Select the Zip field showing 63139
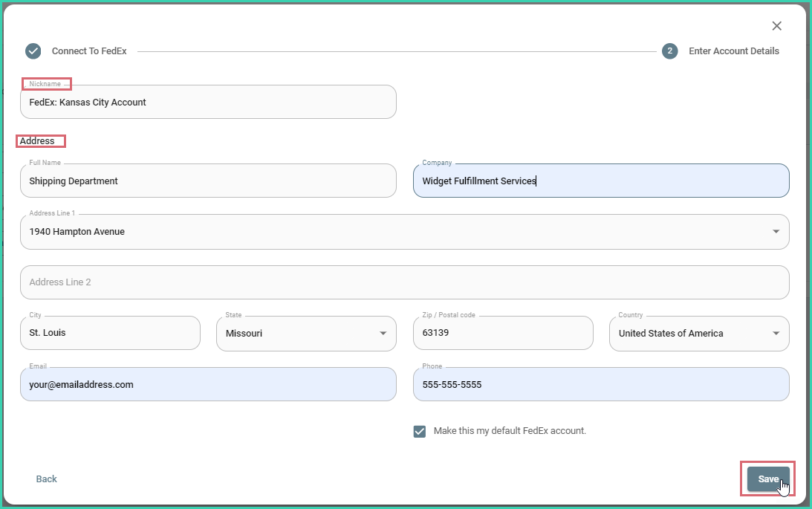Image resolution: width=812 pixels, height=509 pixels. (503, 333)
